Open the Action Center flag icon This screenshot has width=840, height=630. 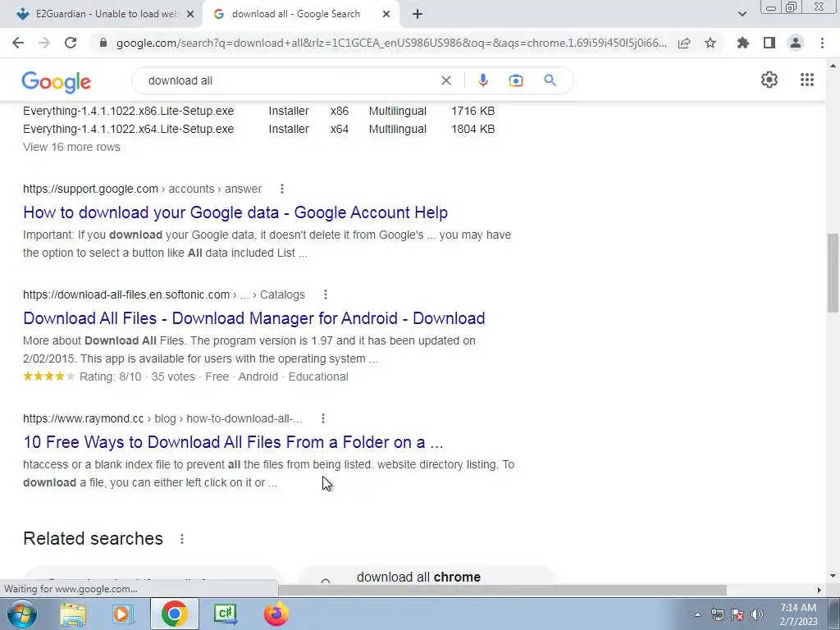[x=737, y=614]
